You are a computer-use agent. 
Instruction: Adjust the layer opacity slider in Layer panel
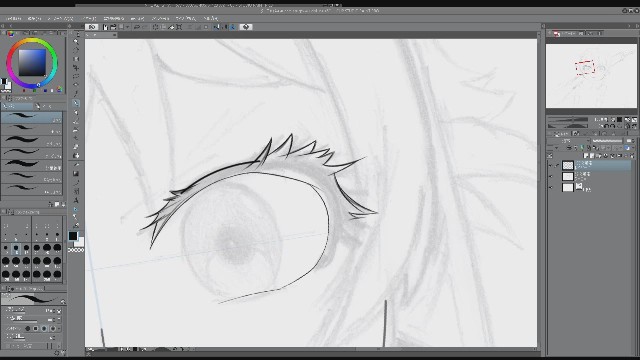point(607,141)
